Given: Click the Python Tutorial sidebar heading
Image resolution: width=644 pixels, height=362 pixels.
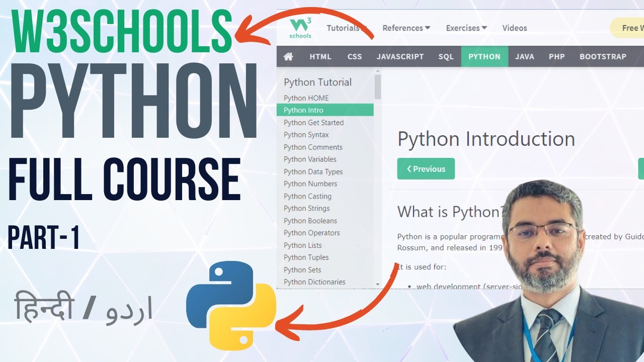Looking at the screenshot, I should coord(317,82).
